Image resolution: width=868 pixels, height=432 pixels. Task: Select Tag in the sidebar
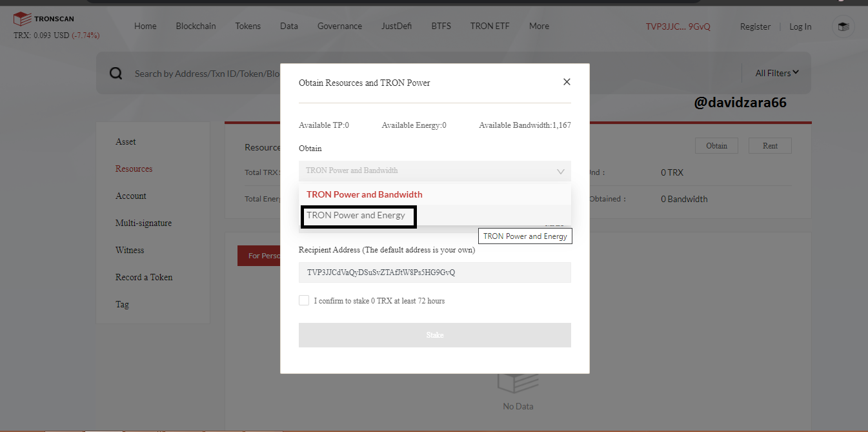click(122, 304)
